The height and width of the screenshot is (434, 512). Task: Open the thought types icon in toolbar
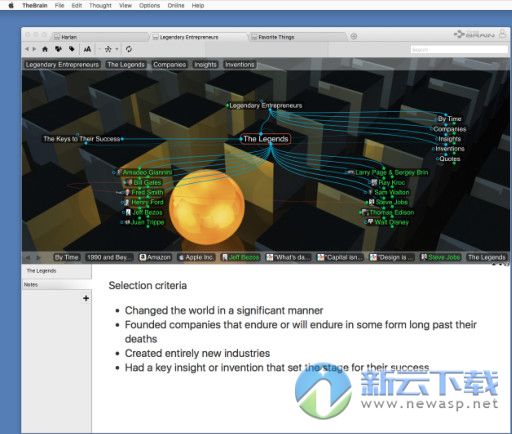point(58,49)
